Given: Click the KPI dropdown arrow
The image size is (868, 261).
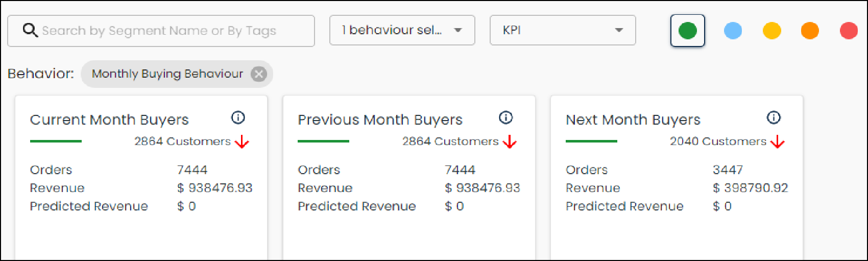Looking at the screenshot, I should tap(619, 30).
